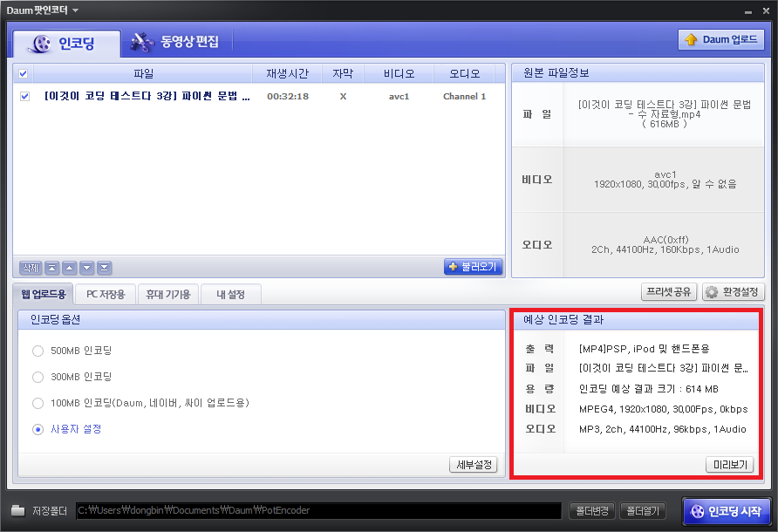Click the 프리셋 공유 button
The width and height of the screenshot is (778, 532).
669,292
